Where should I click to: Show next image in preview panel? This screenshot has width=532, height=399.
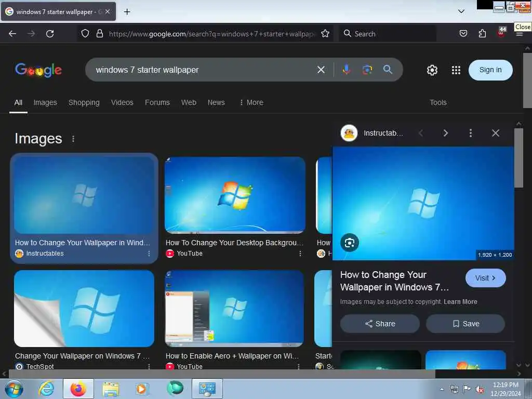[x=445, y=133]
